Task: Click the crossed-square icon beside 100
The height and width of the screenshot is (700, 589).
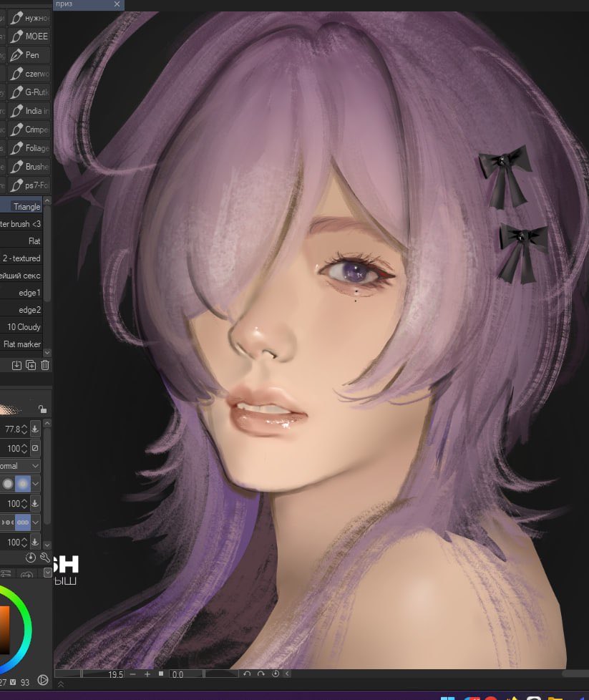Action: [35, 448]
